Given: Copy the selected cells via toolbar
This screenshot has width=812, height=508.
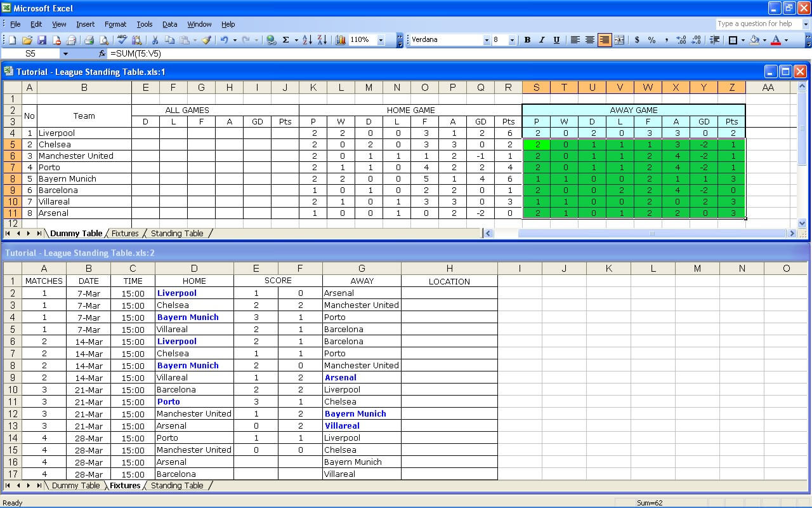Looking at the screenshot, I should pos(169,40).
